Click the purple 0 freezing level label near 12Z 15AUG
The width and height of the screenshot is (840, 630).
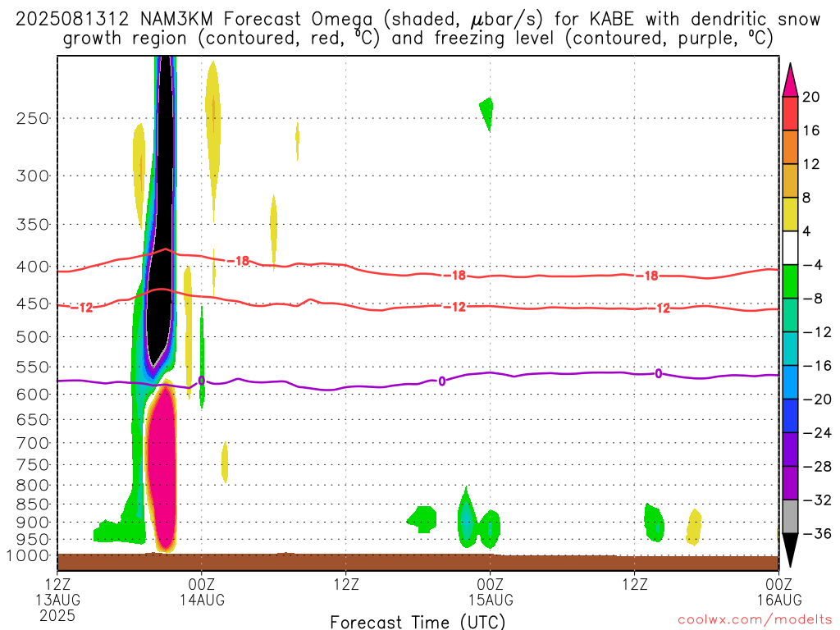[x=659, y=373]
